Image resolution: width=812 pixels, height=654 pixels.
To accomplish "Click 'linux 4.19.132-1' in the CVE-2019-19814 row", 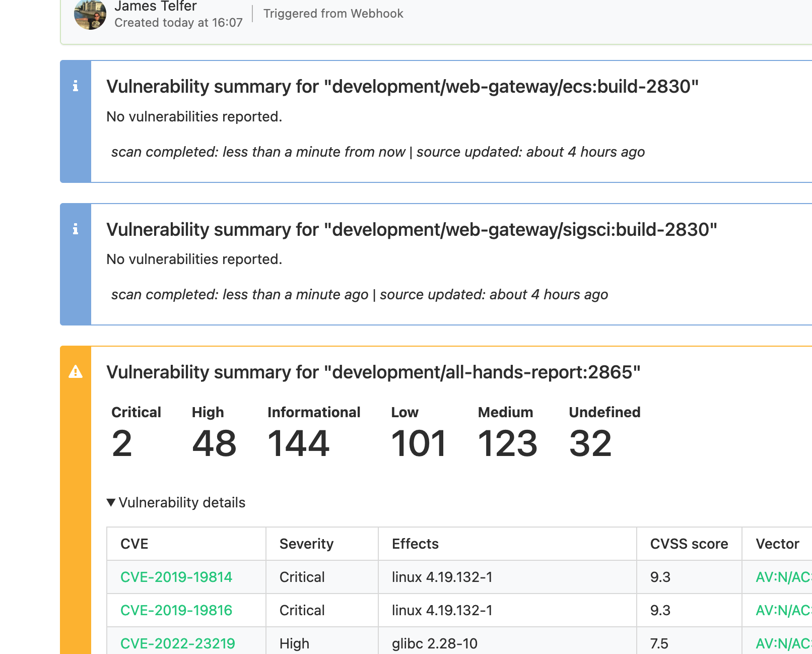I will tap(442, 577).
